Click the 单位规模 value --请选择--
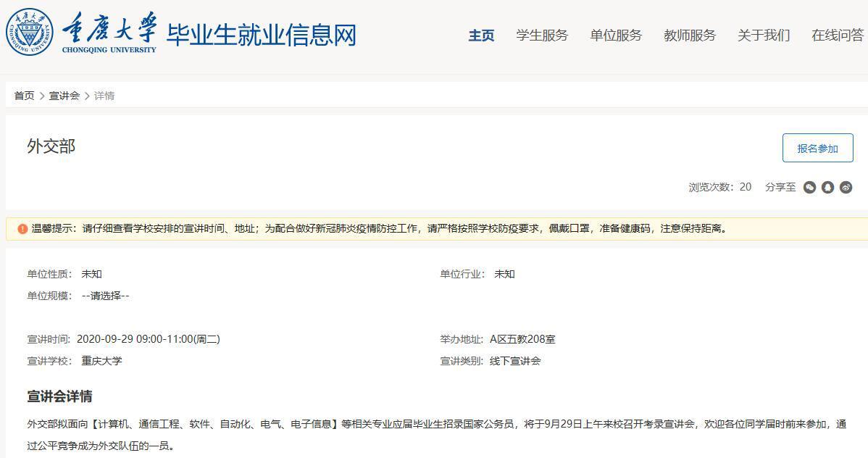Image resolution: width=868 pixels, height=458 pixels. (105, 296)
